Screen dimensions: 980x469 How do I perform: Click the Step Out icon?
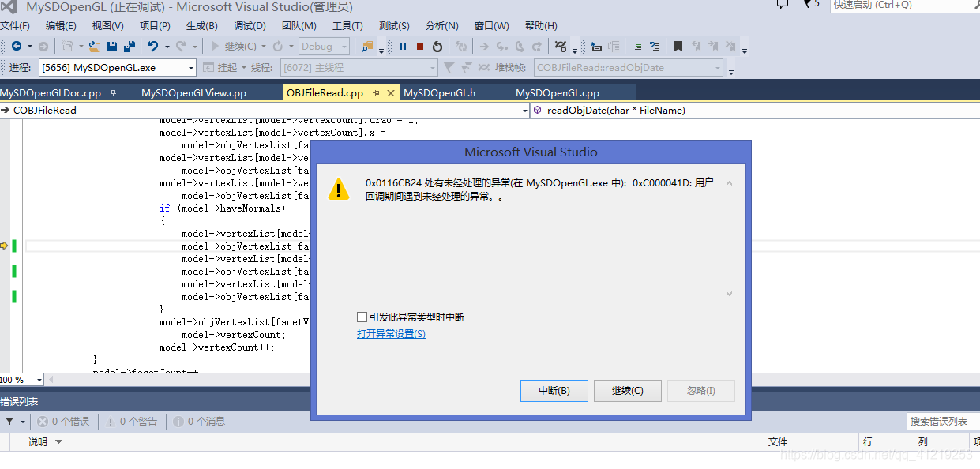coord(537,47)
